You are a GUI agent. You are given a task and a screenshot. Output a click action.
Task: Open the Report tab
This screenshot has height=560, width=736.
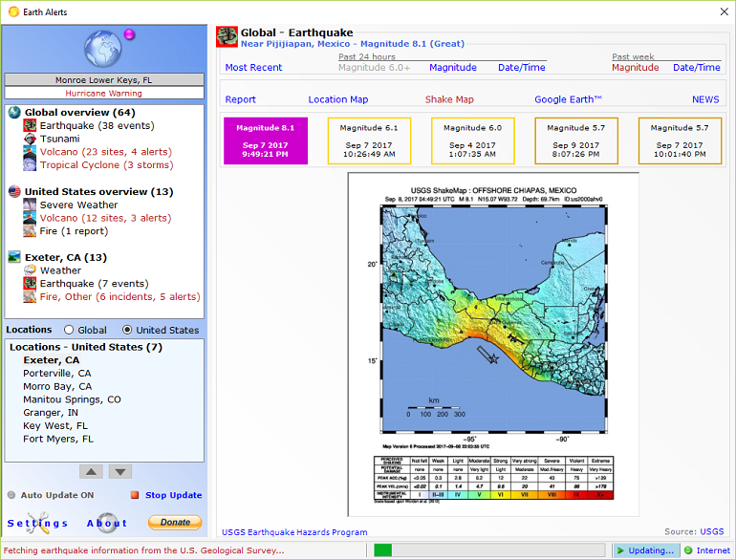coord(240,99)
